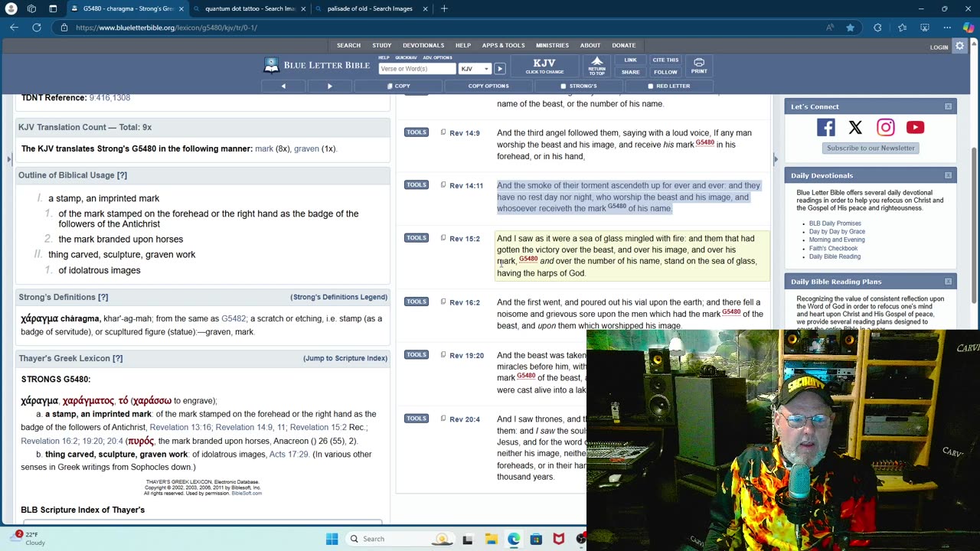Open Strong's Definitions Legend link
Screen dimensions: 980x551
[x=338, y=297]
